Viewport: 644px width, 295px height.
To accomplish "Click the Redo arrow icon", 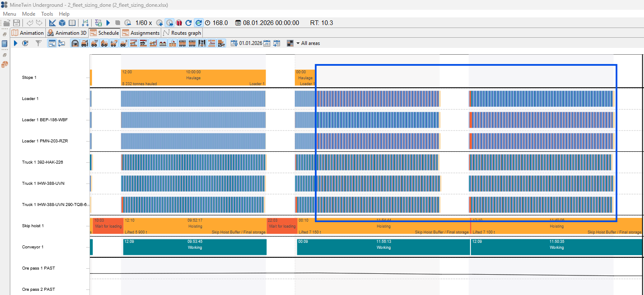I will (39, 23).
